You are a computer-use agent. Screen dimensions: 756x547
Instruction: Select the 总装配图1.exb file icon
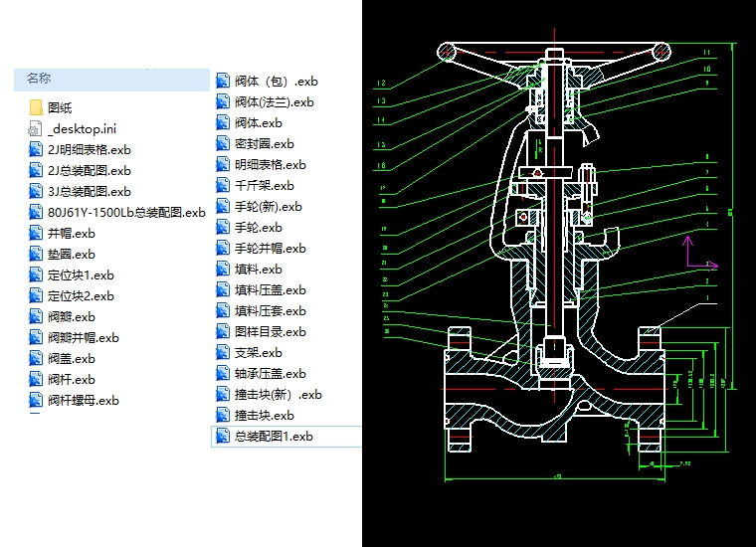[x=224, y=436]
